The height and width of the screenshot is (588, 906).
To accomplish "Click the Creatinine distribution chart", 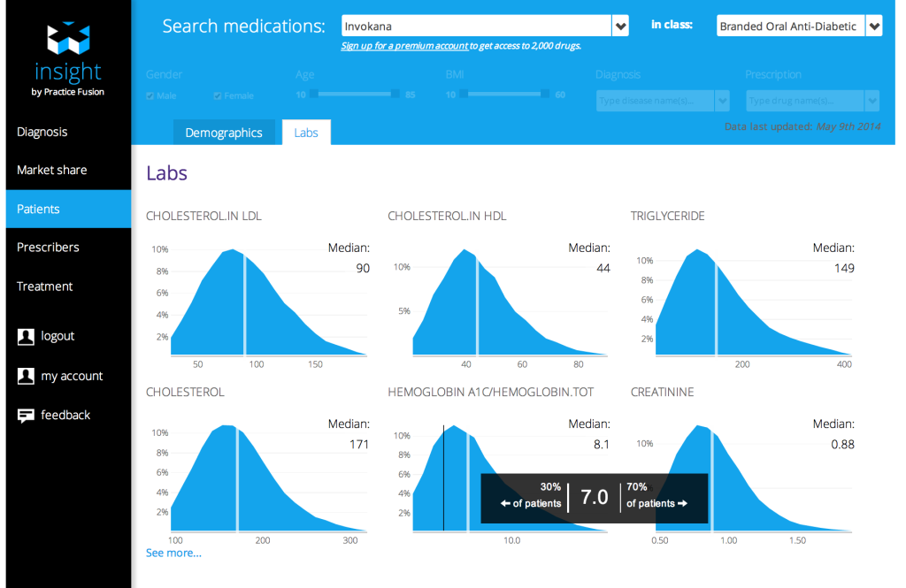I will [754, 478].
